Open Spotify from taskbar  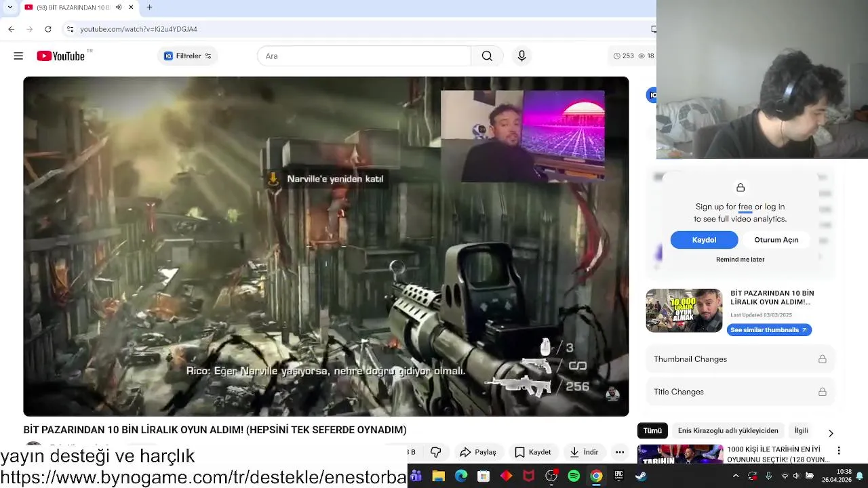click(x=574, y=476)
